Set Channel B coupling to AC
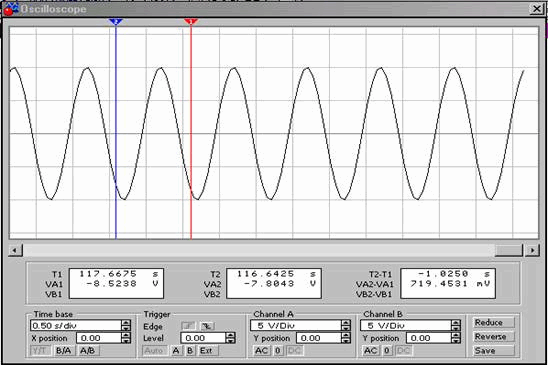548x365 pixels. coord(371,350)
